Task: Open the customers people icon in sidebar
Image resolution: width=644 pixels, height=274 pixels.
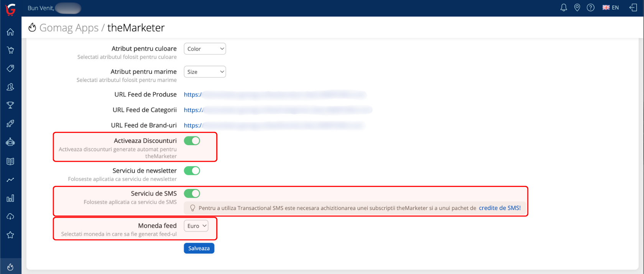Action: click(10, 87)
